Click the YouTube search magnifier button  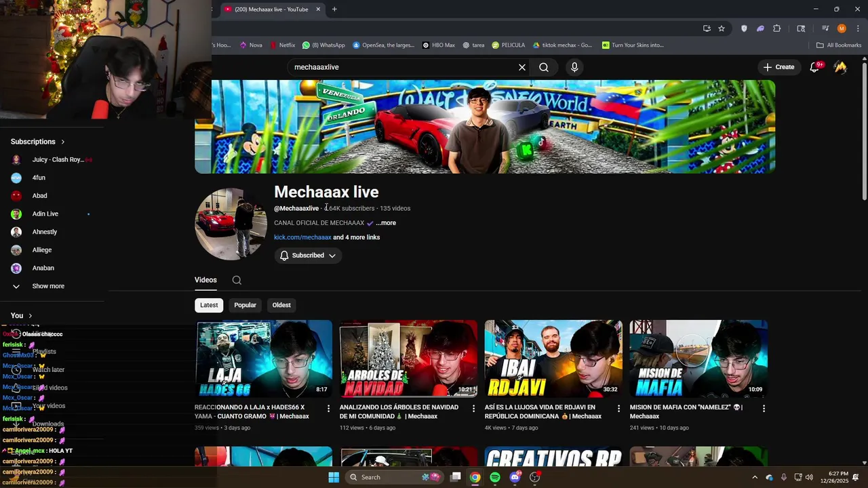(544, 67)
